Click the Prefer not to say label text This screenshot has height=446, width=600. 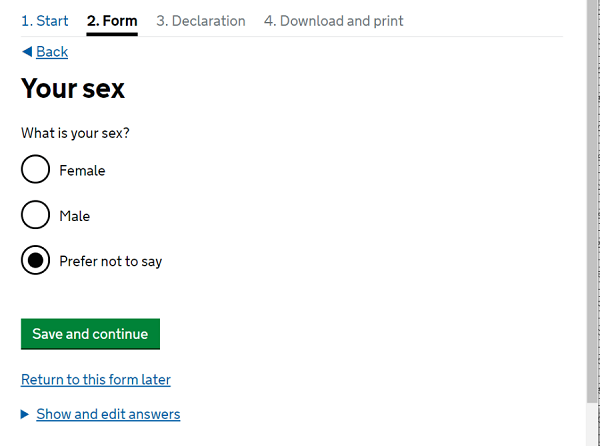tap(111, 262)
